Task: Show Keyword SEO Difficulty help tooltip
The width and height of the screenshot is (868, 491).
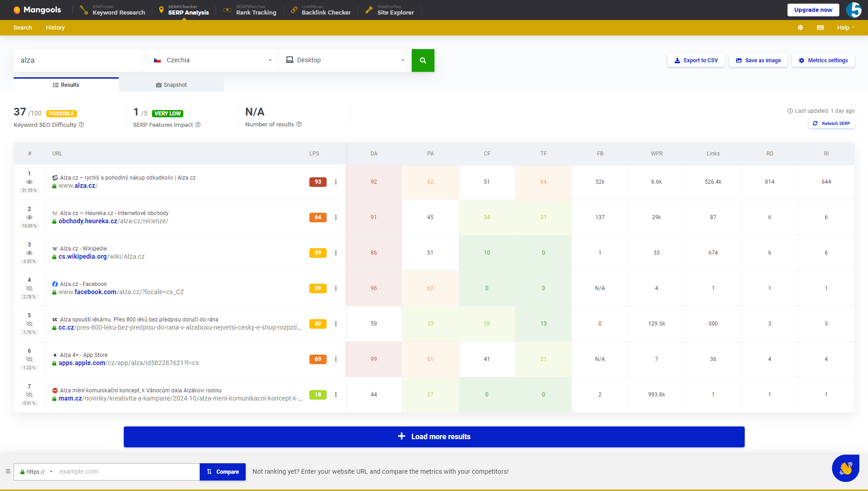Action: (x=81, y=125)
